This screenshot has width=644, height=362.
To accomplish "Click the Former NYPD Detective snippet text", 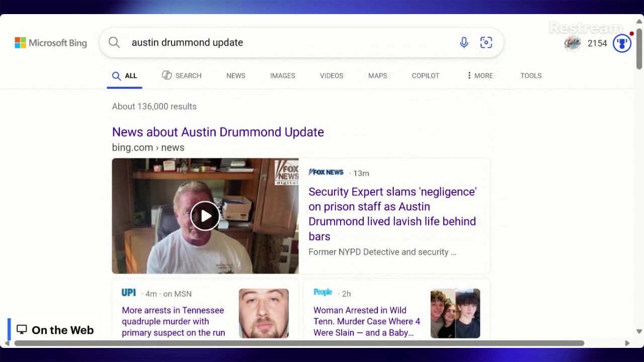I will click(382, 252).
